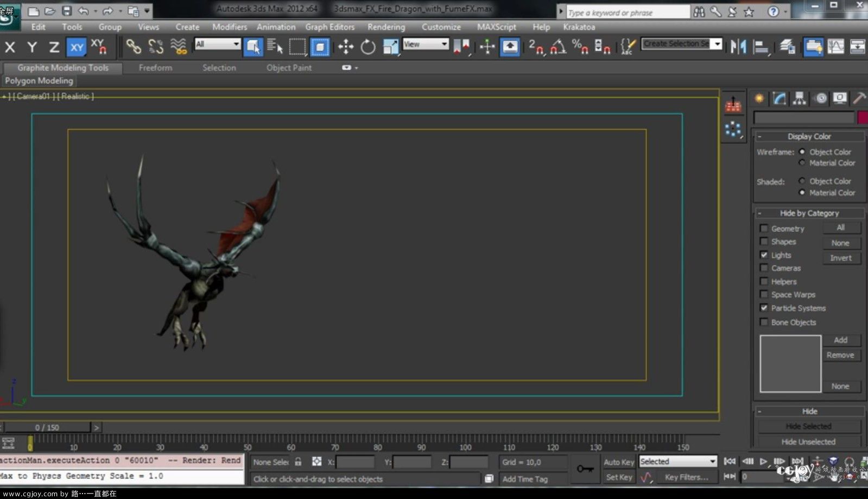The width and height of the screenshot is (868, 499).
Task: Enable the Shapes hide checkbox
Action: click(x=764, y=242)
